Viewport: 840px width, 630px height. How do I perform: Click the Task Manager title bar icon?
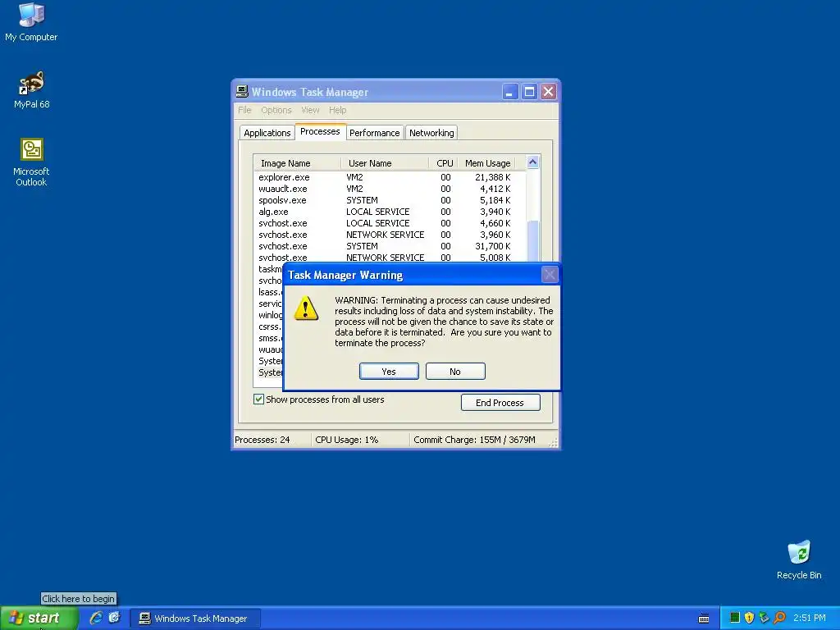tap(242, 92)
